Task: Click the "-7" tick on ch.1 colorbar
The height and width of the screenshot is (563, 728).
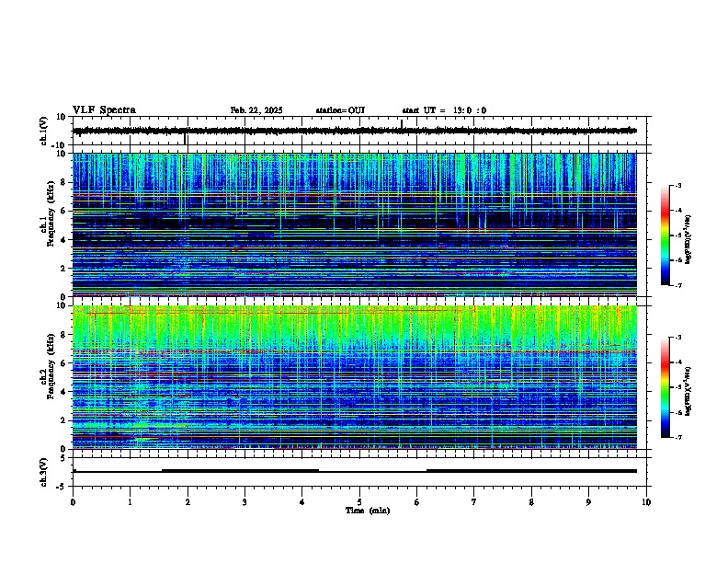Action: [678, 285]
